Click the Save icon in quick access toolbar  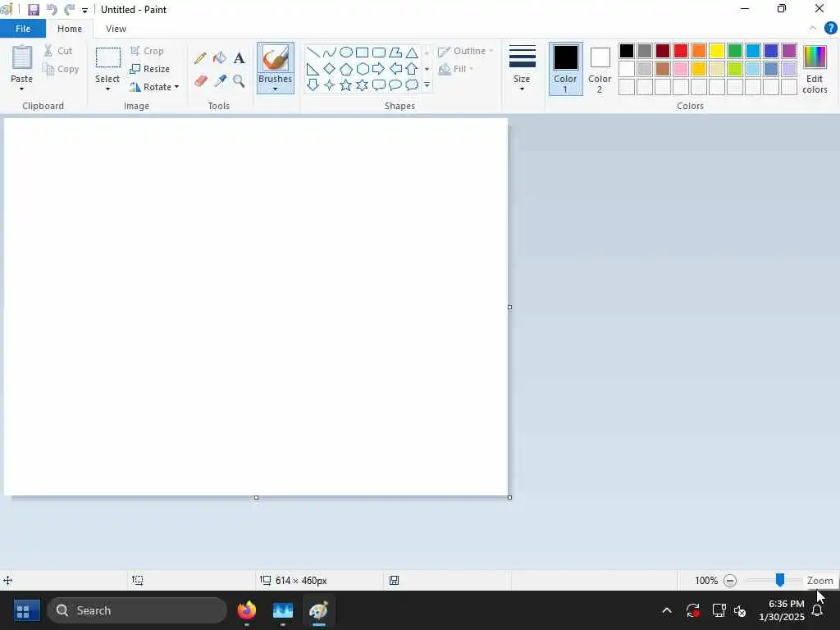coord(33,10)
